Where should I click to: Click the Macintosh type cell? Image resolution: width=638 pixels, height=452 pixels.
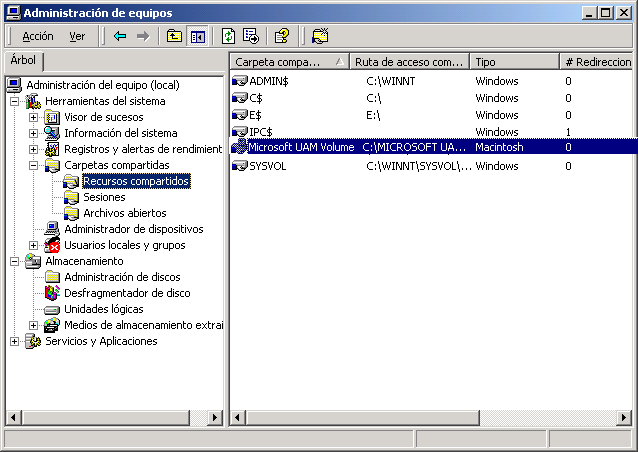[499, 147]
